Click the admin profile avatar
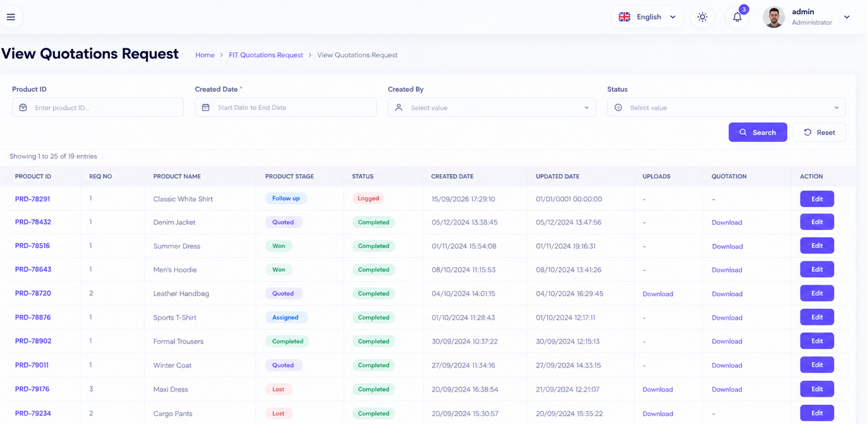The image size is (868, 424). pyautogui.click(x=773, y=17)
